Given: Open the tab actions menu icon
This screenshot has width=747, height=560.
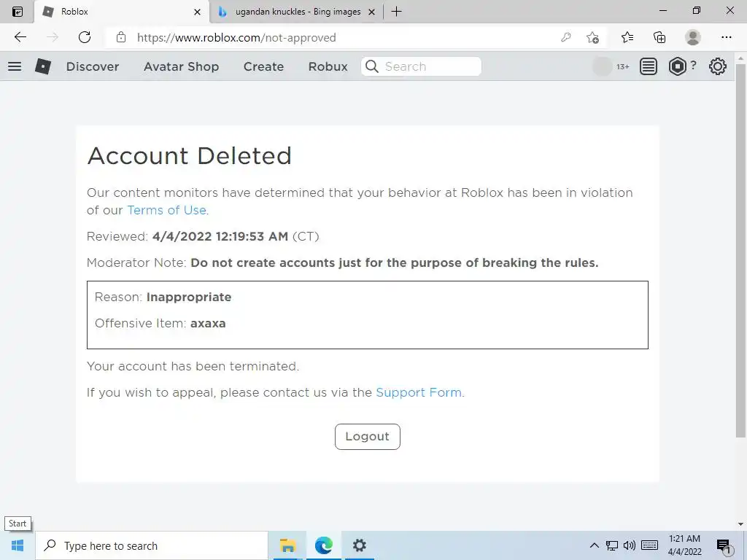Looking at the screenshot, I should point(18,12).
